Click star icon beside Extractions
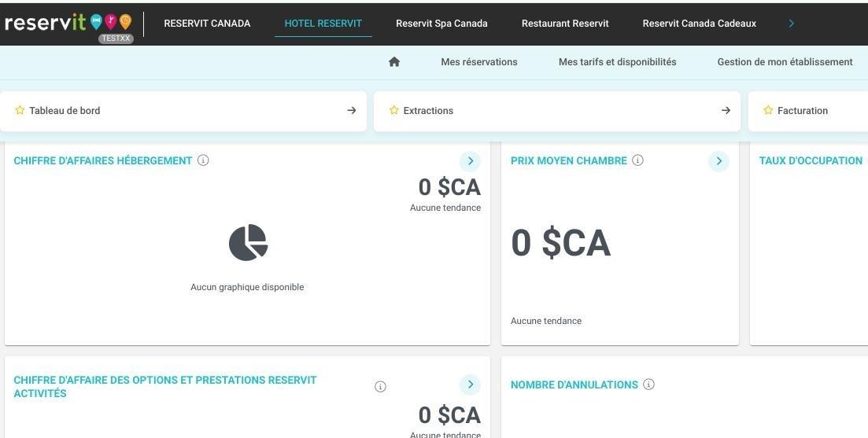Screen dimensions: 868x438 [x=394, y=110]
